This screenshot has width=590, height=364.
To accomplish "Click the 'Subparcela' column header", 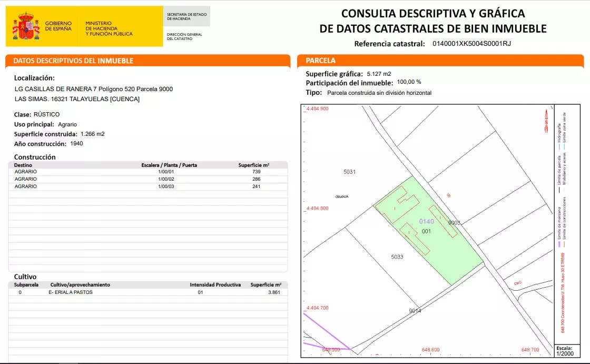I will (26, 285).
